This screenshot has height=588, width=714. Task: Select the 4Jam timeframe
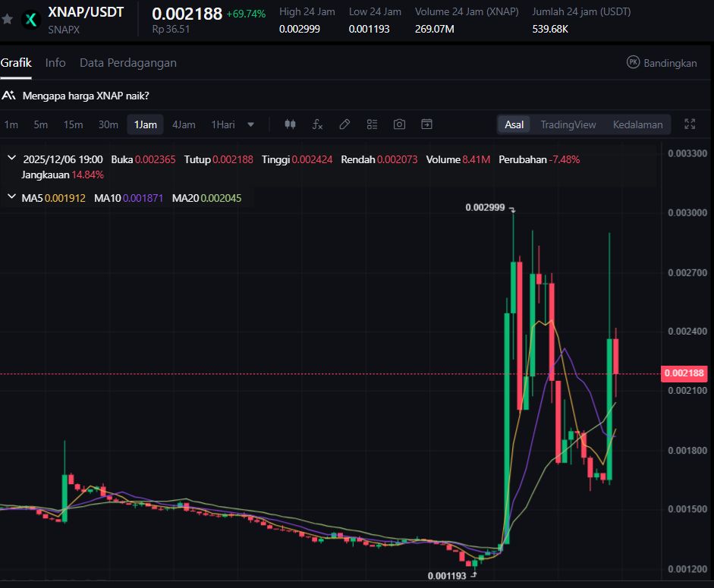(184, 124)
